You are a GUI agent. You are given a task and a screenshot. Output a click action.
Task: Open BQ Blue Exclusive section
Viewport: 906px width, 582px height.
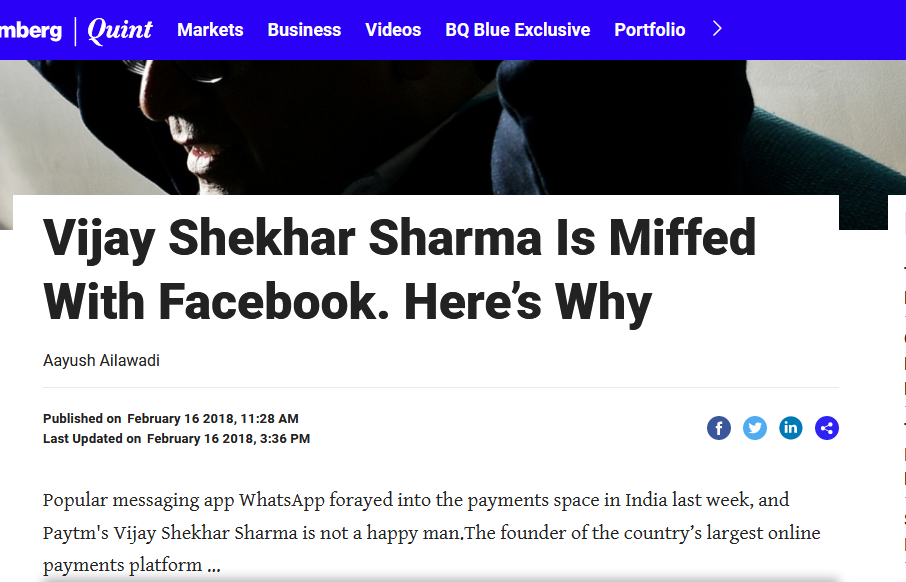click(518, 29)
